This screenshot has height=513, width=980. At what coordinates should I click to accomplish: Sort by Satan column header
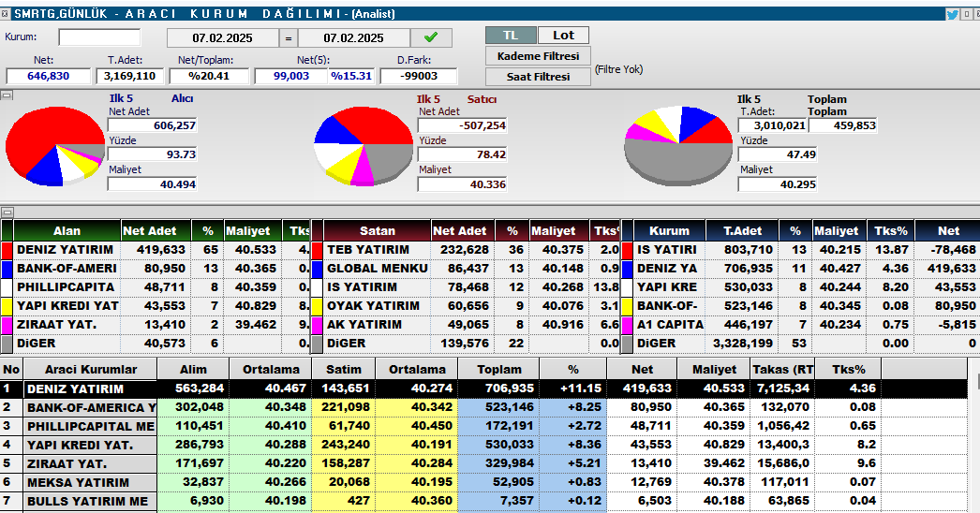click(378, 230)
